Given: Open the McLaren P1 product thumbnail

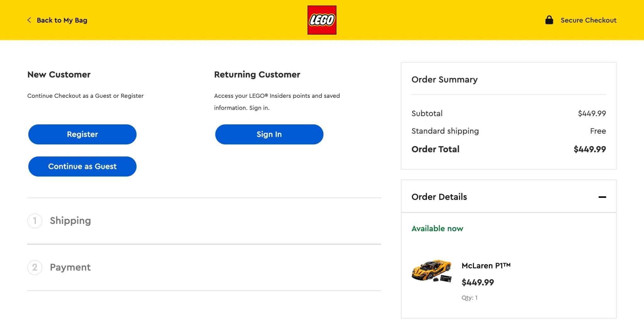Looking at the screenshot, I should point(431,271).
